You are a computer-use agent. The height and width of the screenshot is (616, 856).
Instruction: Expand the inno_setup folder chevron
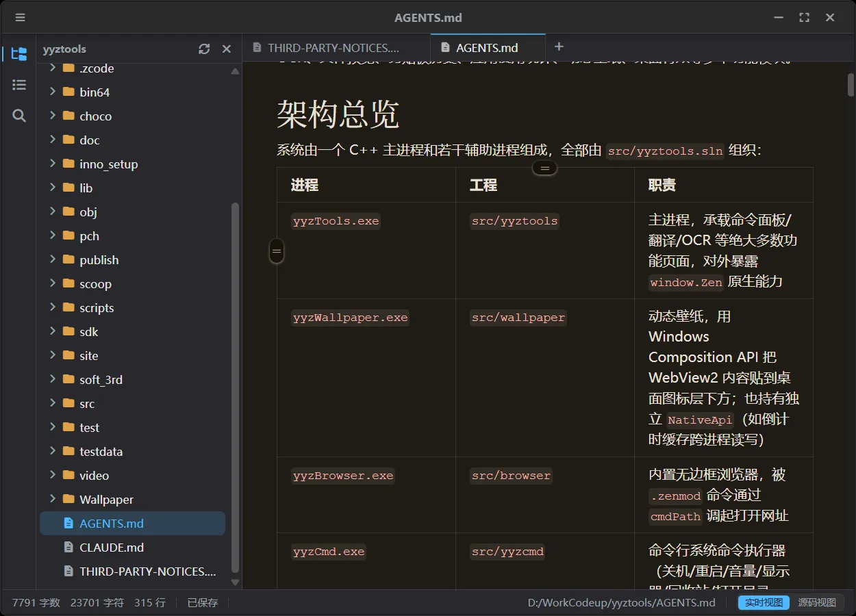click(53, 164)
